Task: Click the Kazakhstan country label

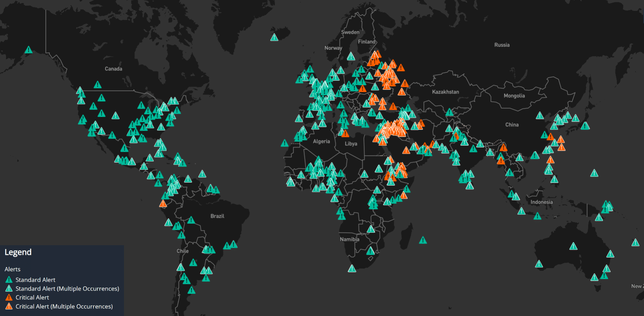Action: (x=445, y=92)
